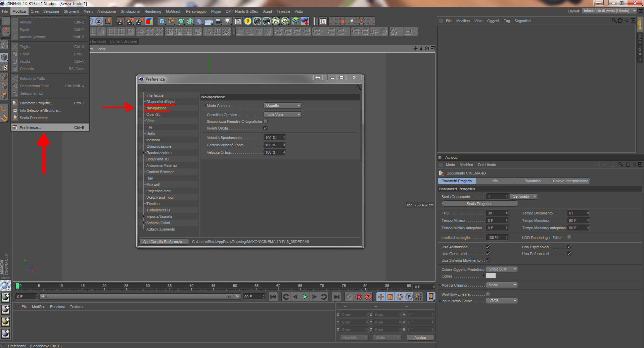Click the red question mark icon
644x348 pixels.
pos(368,297)
